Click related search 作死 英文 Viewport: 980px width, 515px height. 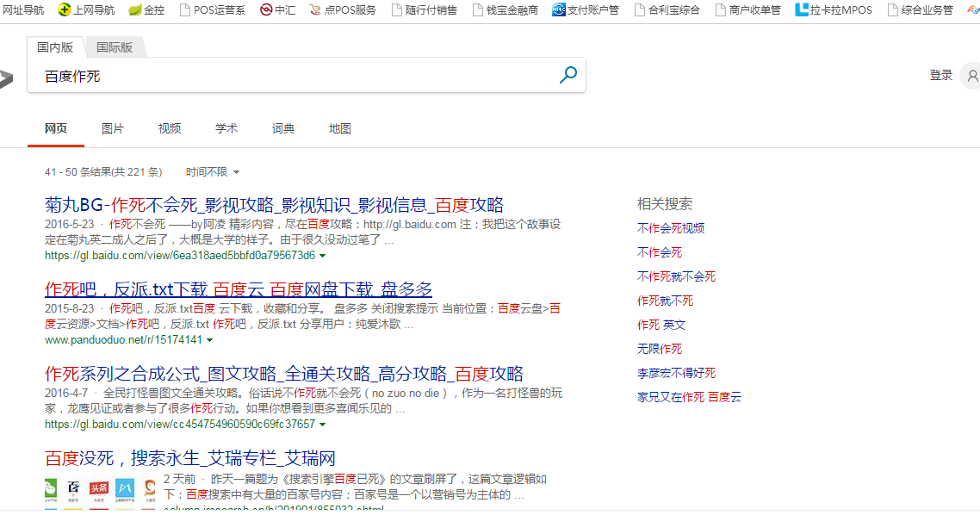point(661,325)
